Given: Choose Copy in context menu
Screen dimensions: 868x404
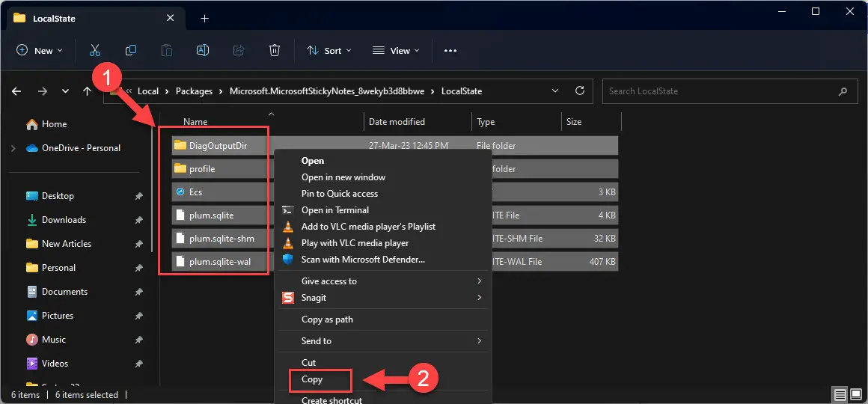Looking at the screenshot, I should click(x=312, y=379).
